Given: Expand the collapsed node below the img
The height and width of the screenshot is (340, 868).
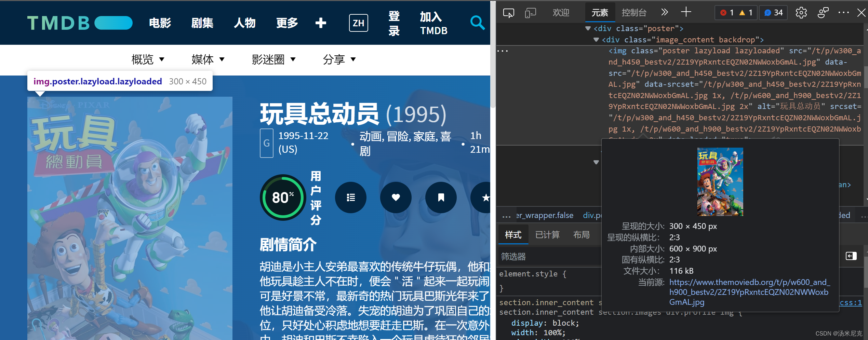Looking at the screenshot, I should (x=596, y=162).
